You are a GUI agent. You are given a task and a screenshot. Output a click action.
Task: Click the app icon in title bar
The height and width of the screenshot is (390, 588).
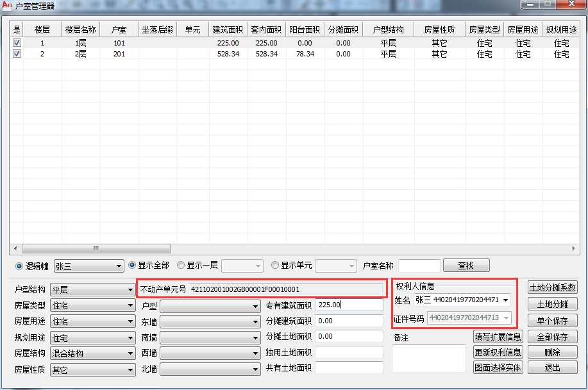coord(7,6)
